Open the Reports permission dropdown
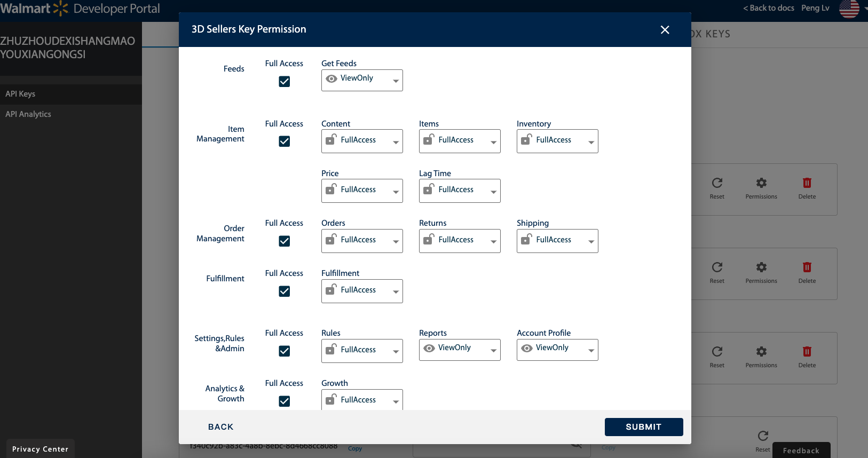Viewport: 868px width, 458px height. point(460,350)
